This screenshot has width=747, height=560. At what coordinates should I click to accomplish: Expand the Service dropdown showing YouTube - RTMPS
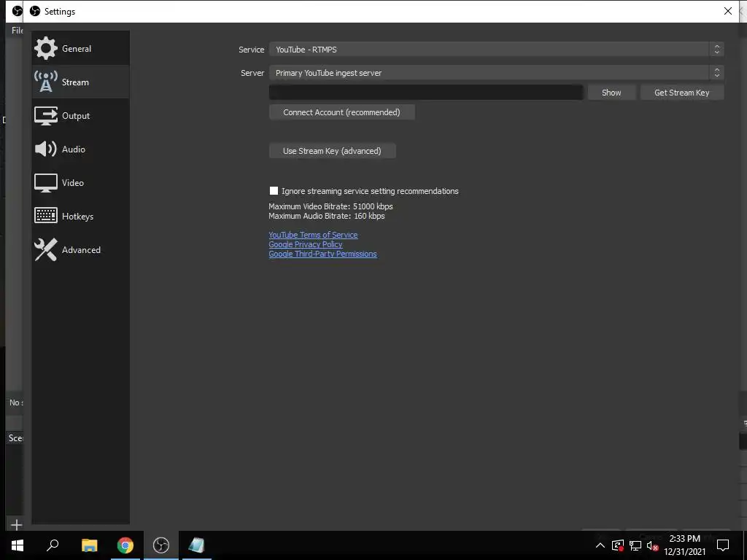tap(496, 49)
